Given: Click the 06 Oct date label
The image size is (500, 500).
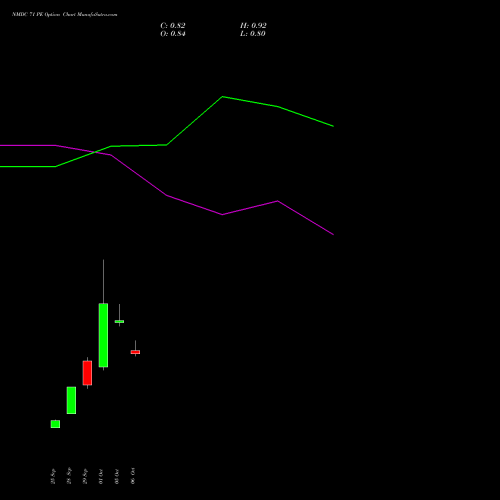Looking at the screenshot, I should point(133,476).
